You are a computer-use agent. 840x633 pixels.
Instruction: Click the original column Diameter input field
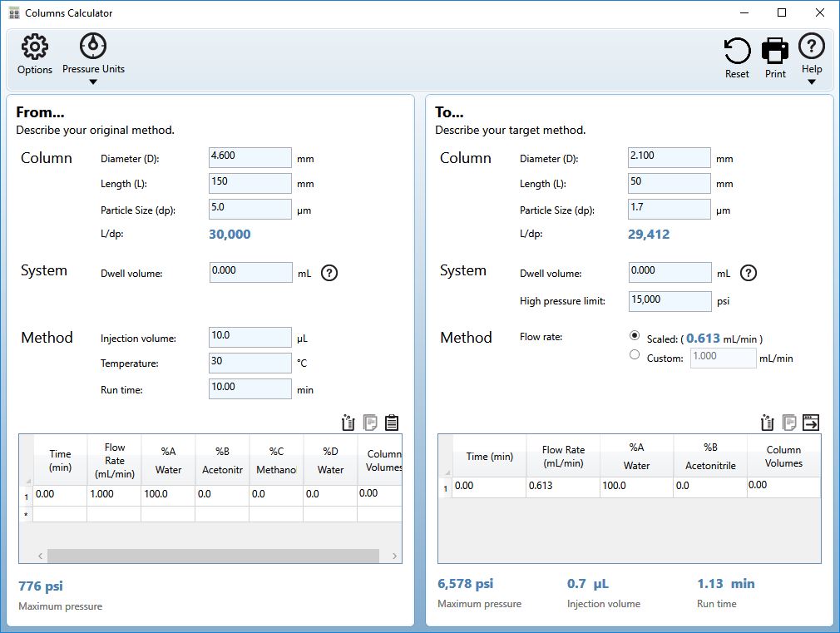(250, 157)
